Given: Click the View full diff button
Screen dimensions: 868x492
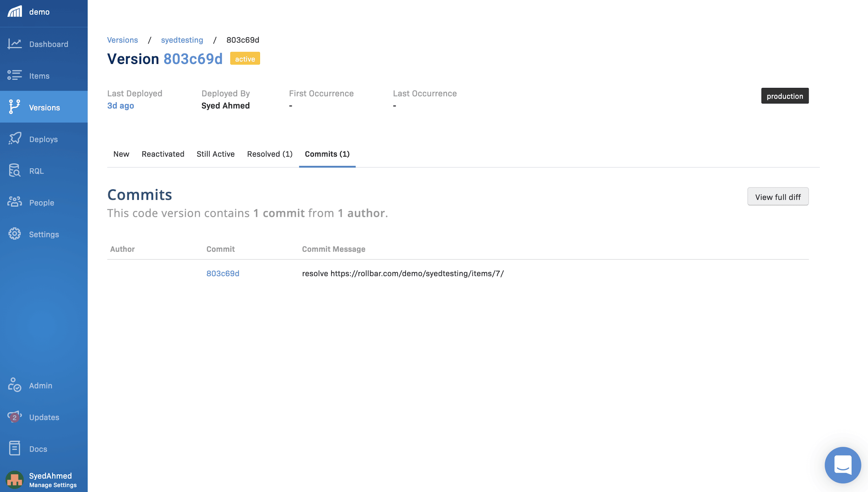Looking at the screenshot, I should [778, 196].
